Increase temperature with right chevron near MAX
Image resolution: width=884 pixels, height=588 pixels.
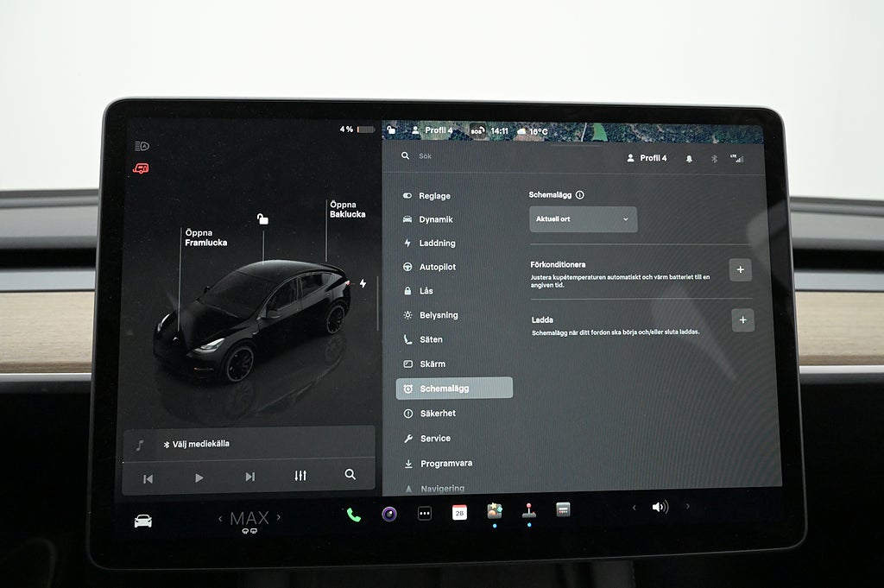[278, 518]
